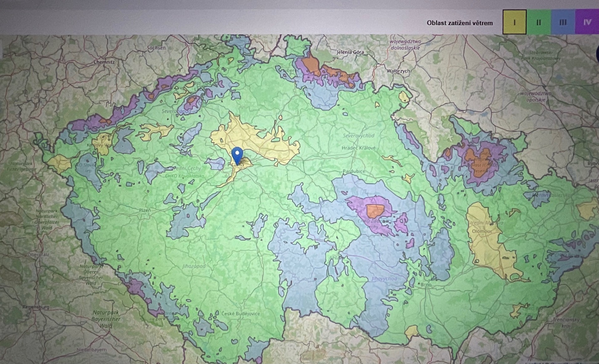Select wind zone IV purple legend swatch
Image resolution: width=599 pixels, height=364 pixels.
587,22
